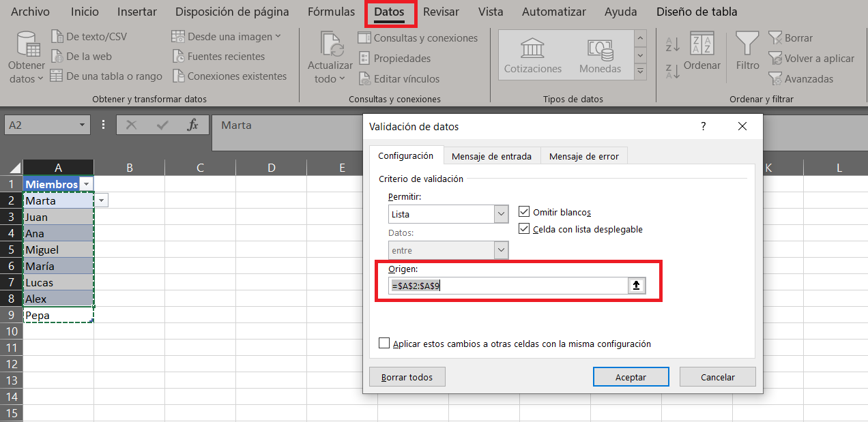Toggle Celda con lista desplegable checkbox
Image resolution: width=868 pixels, height=422 pixels.
(524, 229)
